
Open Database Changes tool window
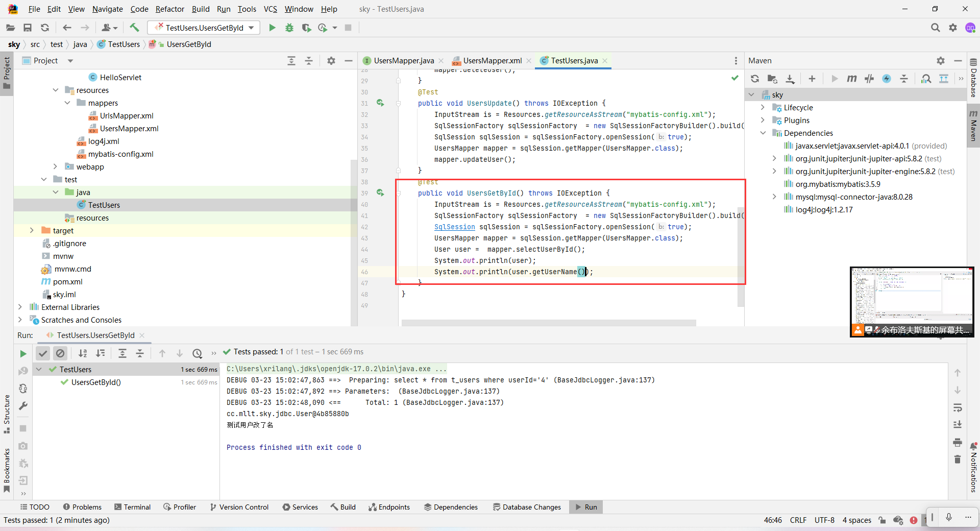pyautogui.click(x=527, y=507)
